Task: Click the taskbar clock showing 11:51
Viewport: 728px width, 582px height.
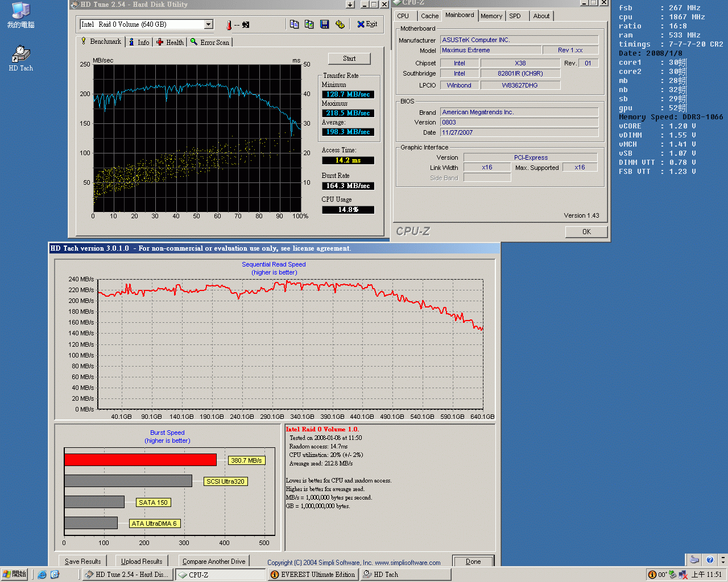Action: tap(706, 575)
